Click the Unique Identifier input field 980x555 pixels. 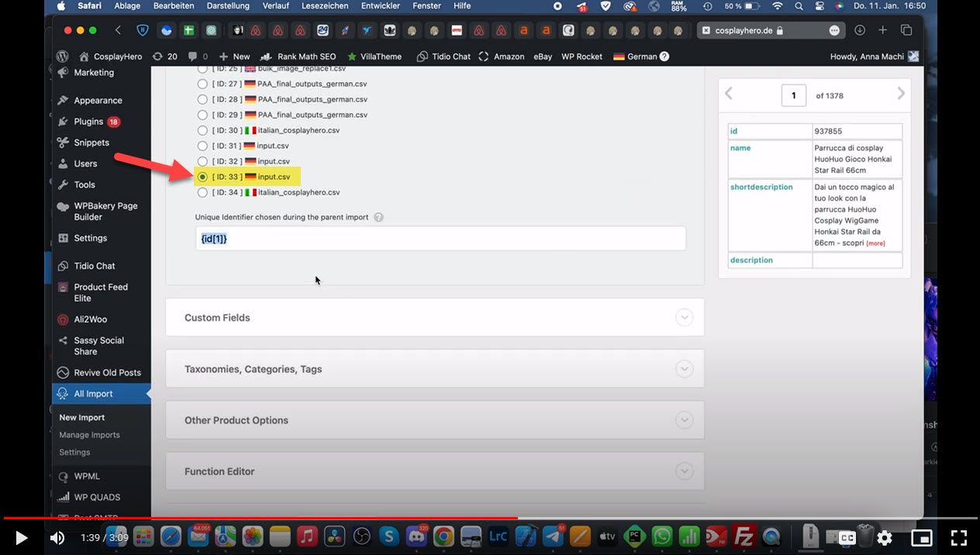(x=440, y=239)
